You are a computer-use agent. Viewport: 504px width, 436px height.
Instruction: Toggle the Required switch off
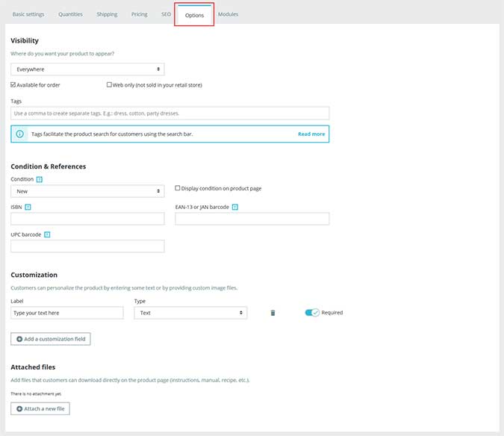pos(311,313)
